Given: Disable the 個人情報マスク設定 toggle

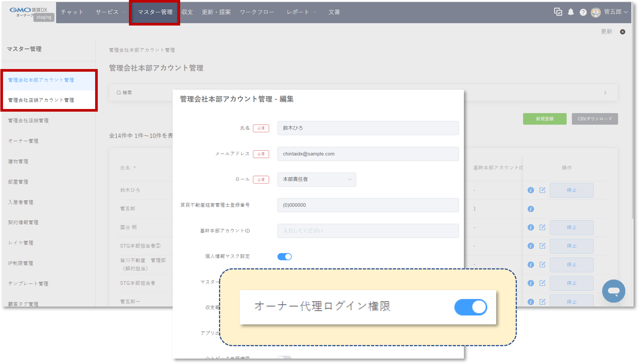Looking at the screenshot, I should pyautogui.click(x=285, y=256).
